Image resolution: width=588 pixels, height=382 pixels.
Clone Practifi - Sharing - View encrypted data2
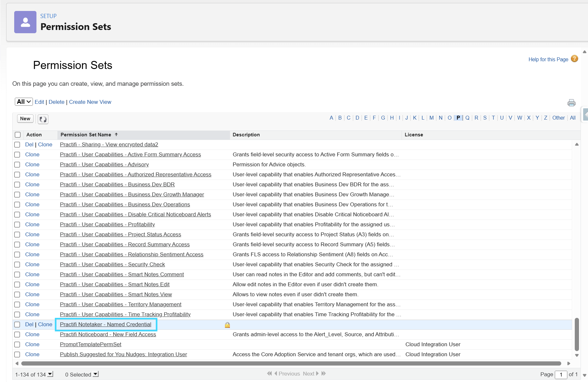point(45,144)
